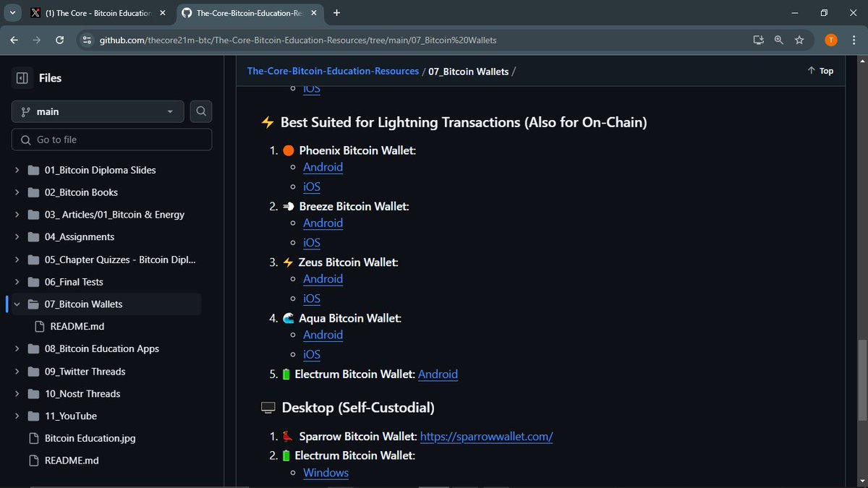Image resolution: width=868 pixels, height=488 pixels.
Task: Select the 09_Twitter Threads folder
Action: (x=85, y=372)
